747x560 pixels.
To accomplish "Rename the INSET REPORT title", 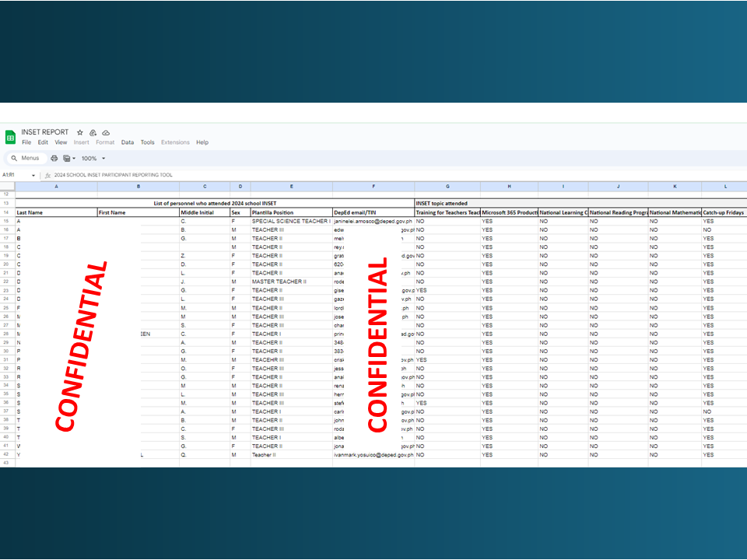I will point(45,132).
